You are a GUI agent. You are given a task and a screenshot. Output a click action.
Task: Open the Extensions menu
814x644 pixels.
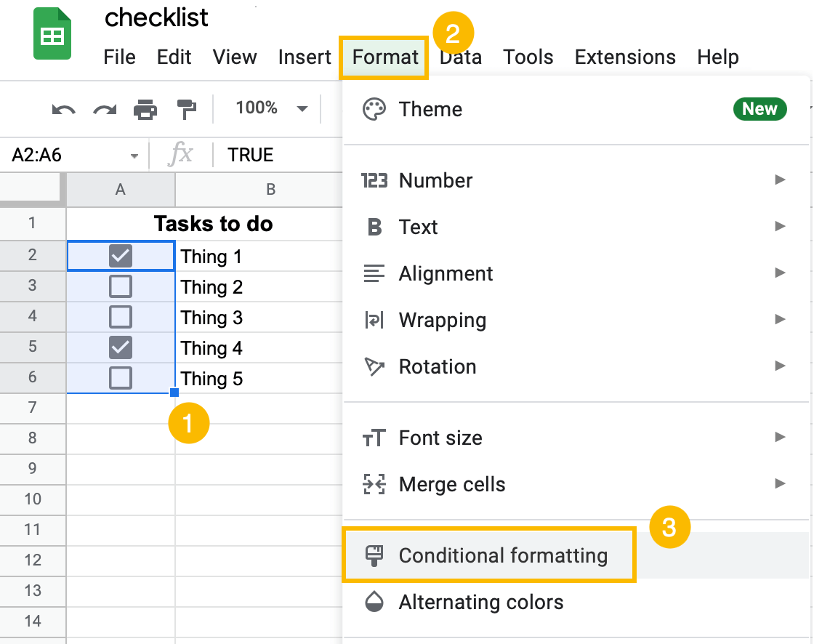point(625,57)
